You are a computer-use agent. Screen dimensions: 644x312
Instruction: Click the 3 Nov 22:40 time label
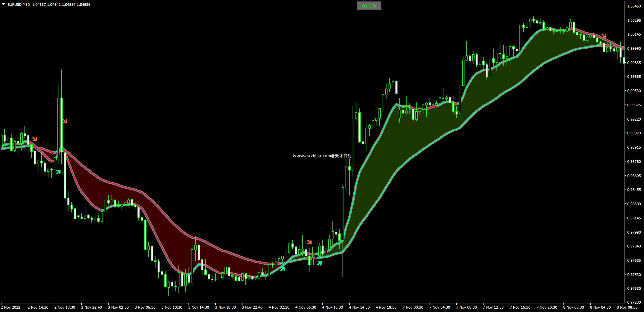click(252, 307)
